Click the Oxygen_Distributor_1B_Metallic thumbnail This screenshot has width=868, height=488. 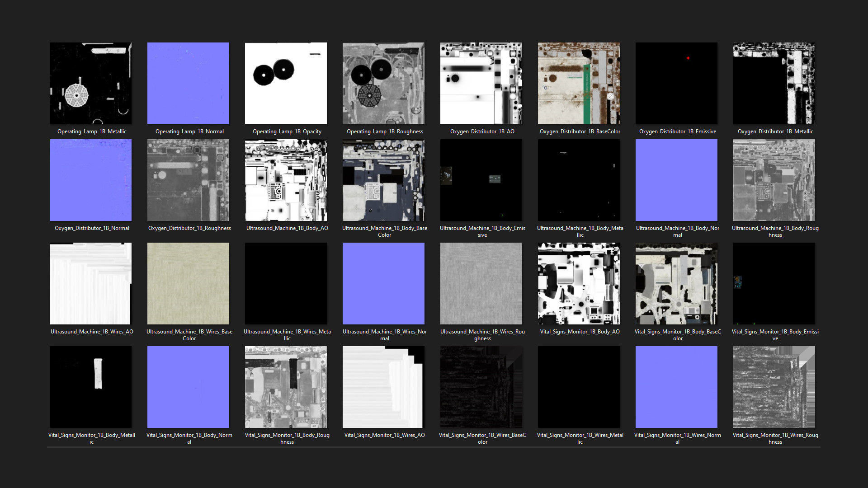(774, 84)
